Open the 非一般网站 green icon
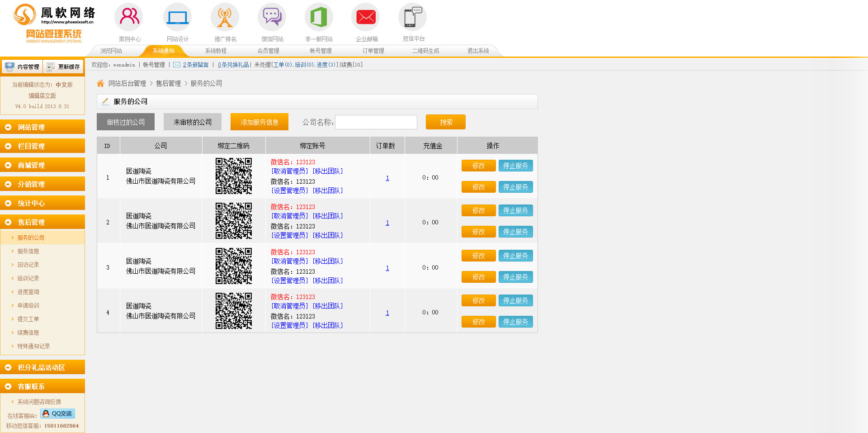This screenshot has width=868, height=433. click(x=319, y=17)
